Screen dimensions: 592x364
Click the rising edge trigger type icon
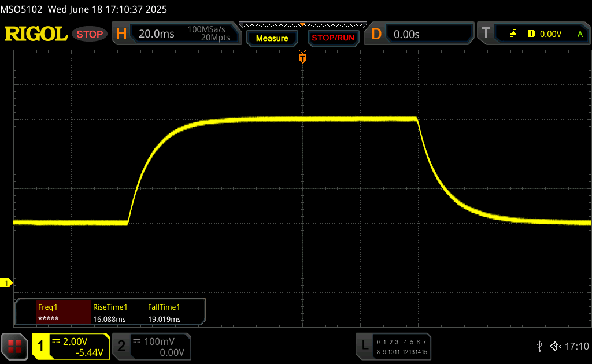tap(513, 34)
